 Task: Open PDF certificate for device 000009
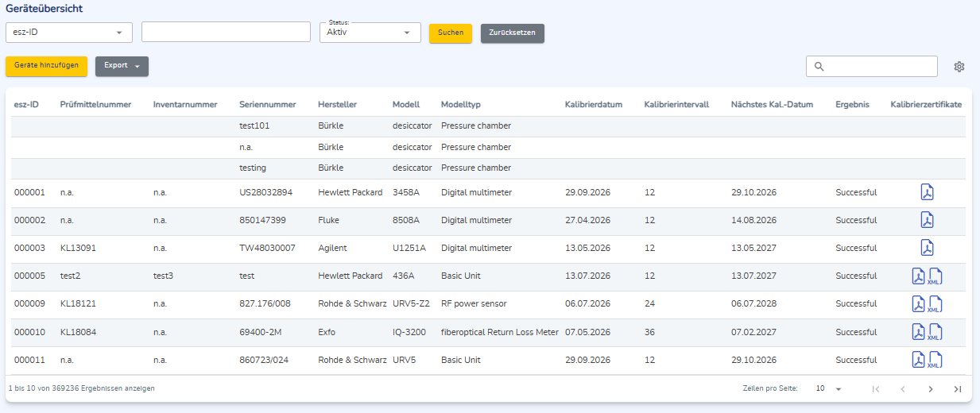918,304
